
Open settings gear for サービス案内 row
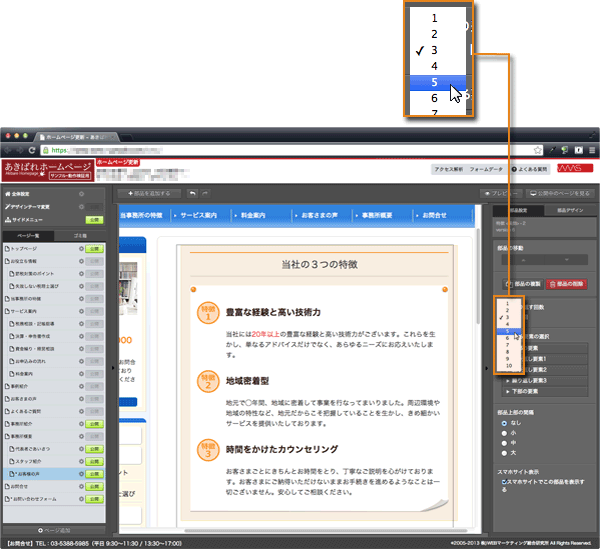point(81,311)
